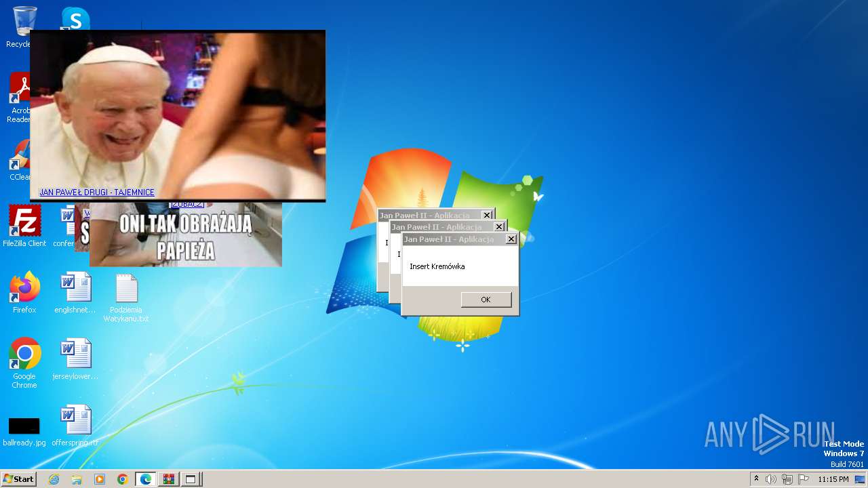Image resolution: width=868 pixels, height=488 pixels.
Task: Click the 11:15 PM clock
Action: [x=833, y=479]
